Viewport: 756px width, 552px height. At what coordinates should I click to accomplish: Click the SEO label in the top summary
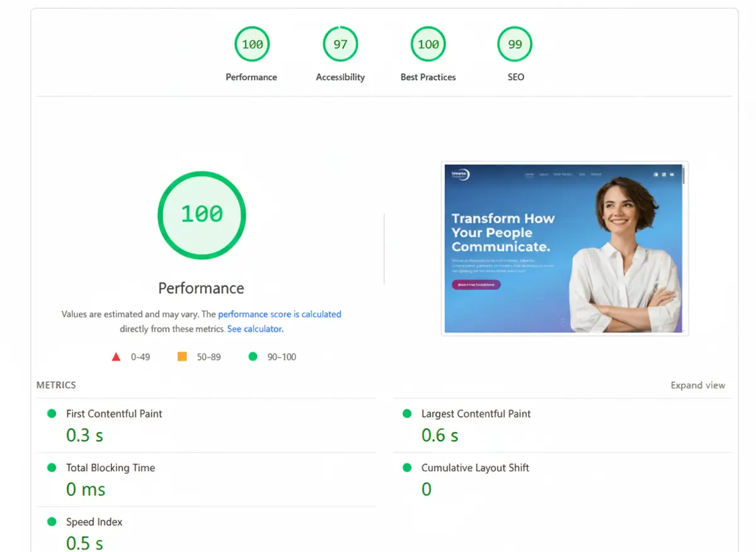pos(515,77)
